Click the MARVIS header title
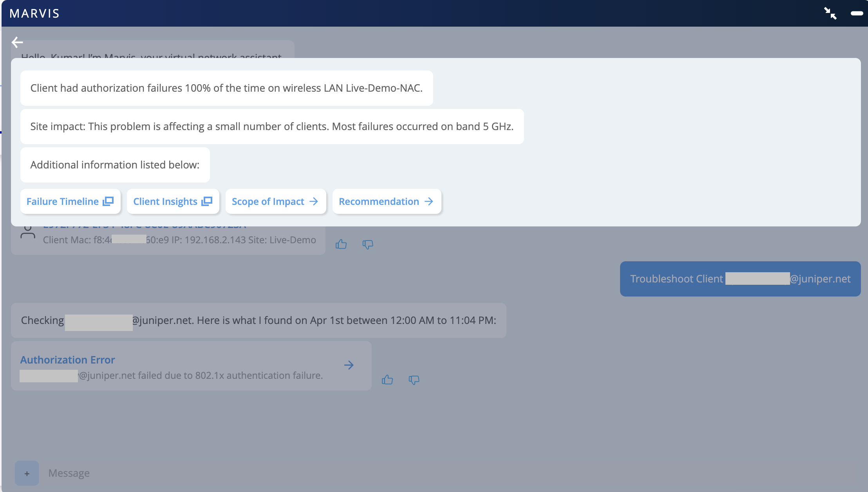This screenshot has height=492, width=868. pos(34,13)
